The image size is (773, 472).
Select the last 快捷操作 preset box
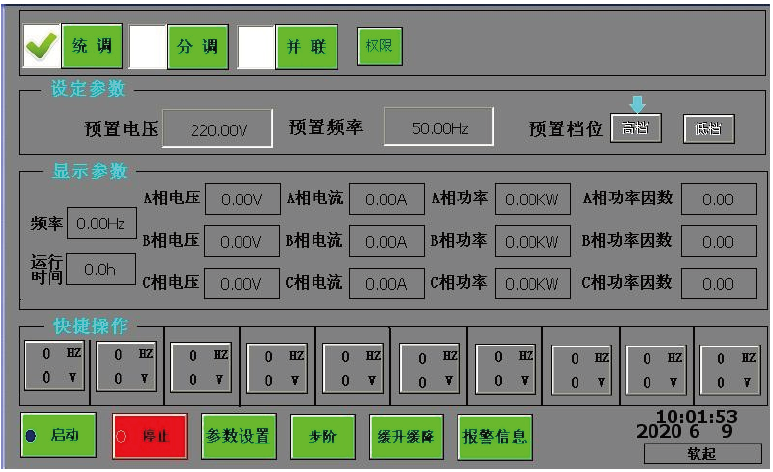[x=729, y=369]
